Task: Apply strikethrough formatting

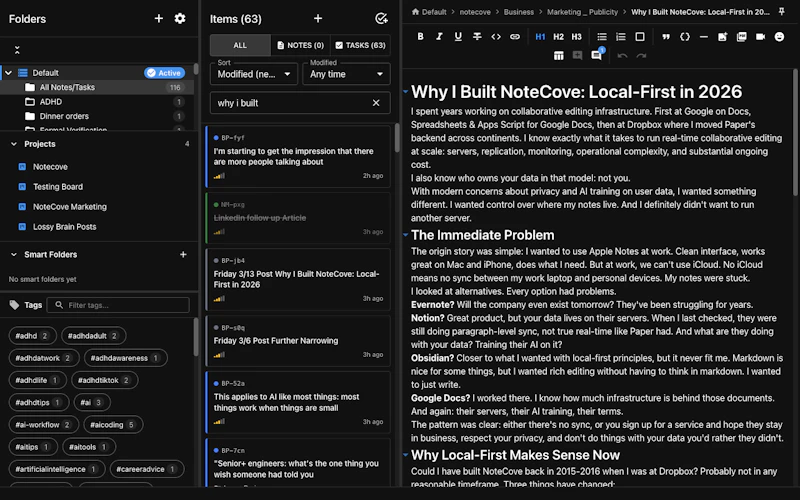Action: [477, 36]
